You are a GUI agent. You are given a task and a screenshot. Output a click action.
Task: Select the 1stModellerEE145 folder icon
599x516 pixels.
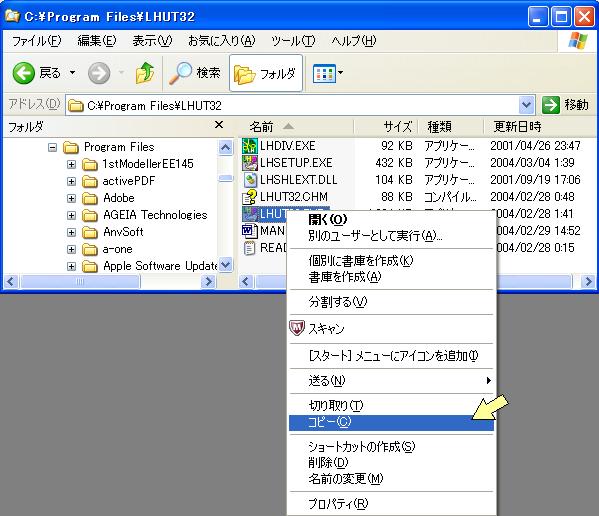[90, 164]
